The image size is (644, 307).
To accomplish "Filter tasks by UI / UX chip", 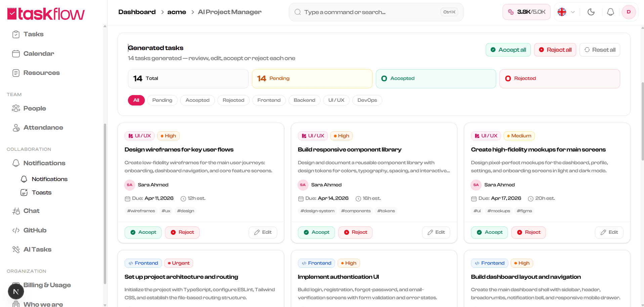I will tap(336, 100).
